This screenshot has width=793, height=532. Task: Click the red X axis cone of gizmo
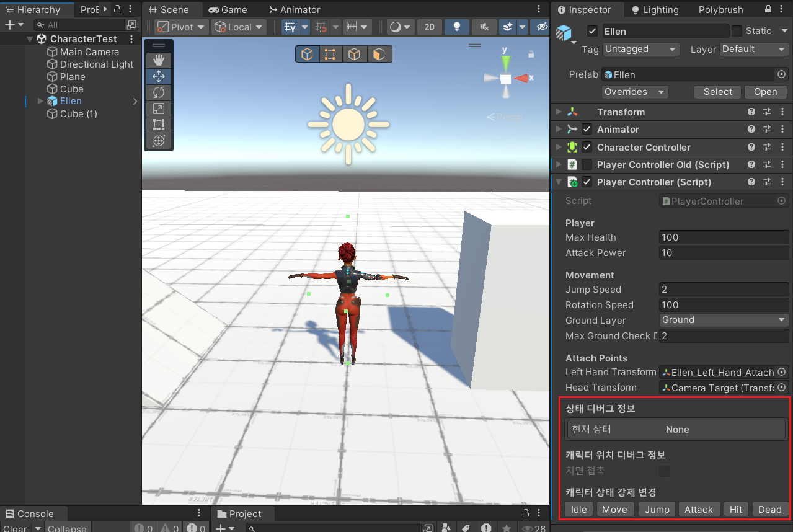(521, 78)
